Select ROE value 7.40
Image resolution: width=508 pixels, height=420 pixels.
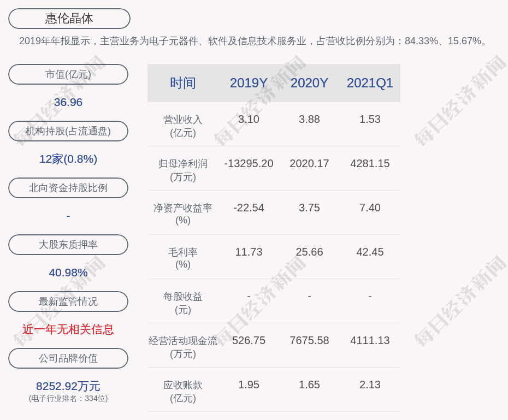[x=370, y=208]
